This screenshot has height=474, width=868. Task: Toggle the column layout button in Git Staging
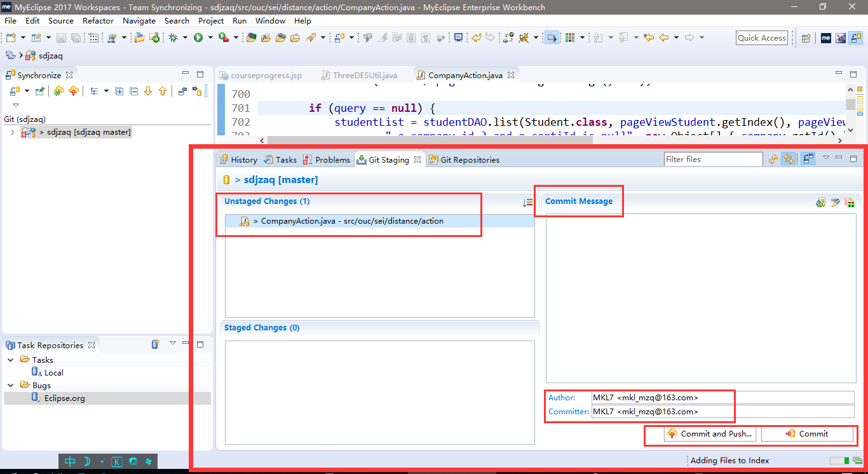click(808, 159)
